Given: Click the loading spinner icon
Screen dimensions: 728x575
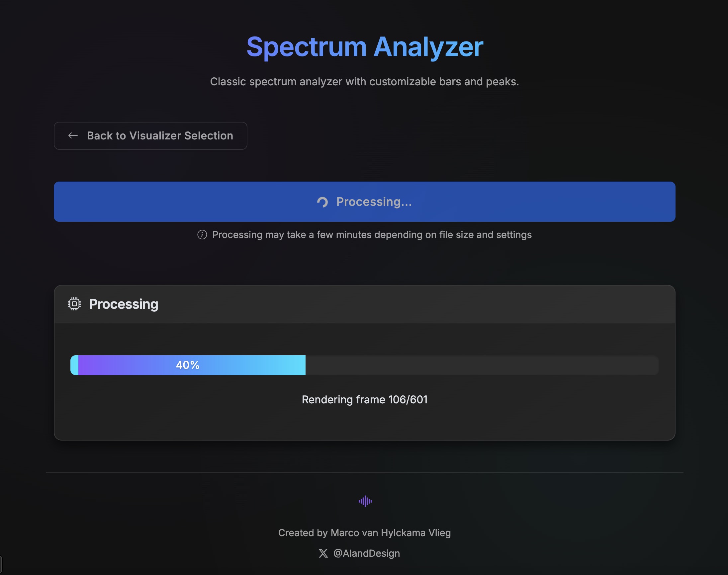Looking at the screenshot, I should pos(322,202).
